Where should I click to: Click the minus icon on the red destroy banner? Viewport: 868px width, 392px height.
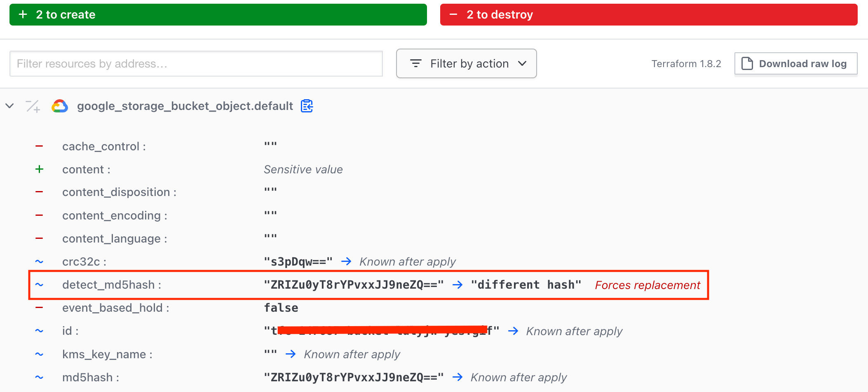[x=453, y=14]
